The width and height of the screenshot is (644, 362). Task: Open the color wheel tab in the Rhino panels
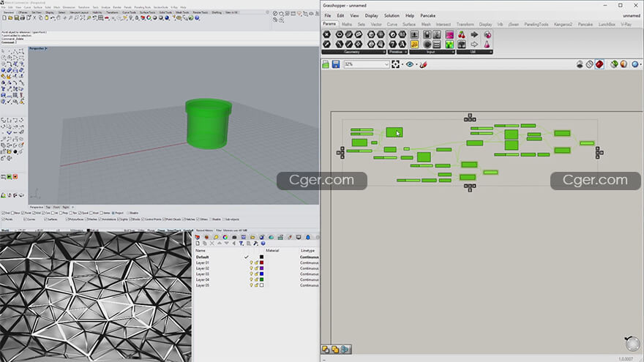(x=225, y=237)
